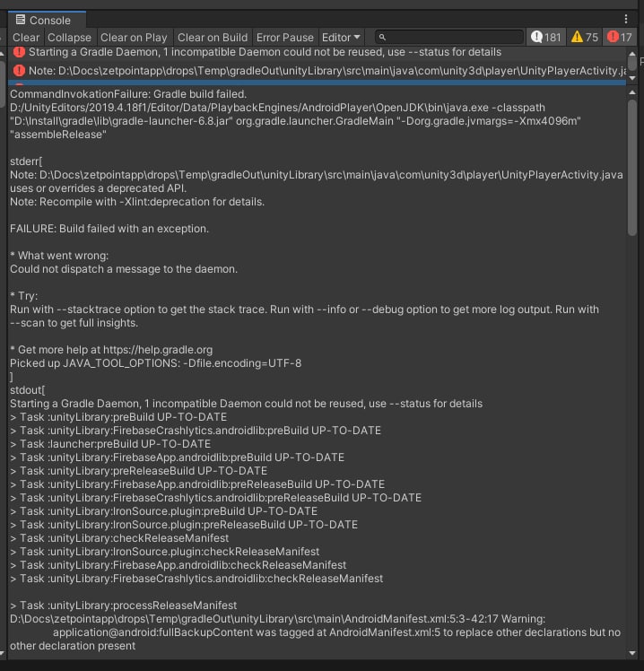Click the detail pane scroll down arrow

[x=632, y=653]
